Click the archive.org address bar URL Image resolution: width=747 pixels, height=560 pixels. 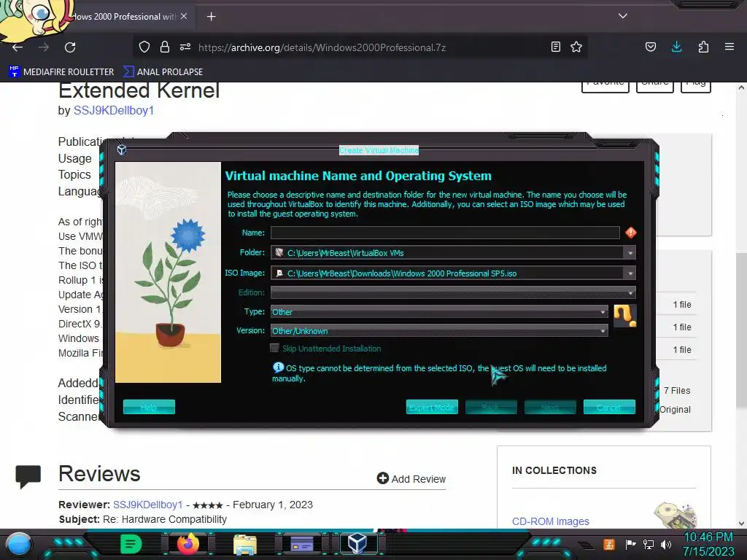[322, 47]
